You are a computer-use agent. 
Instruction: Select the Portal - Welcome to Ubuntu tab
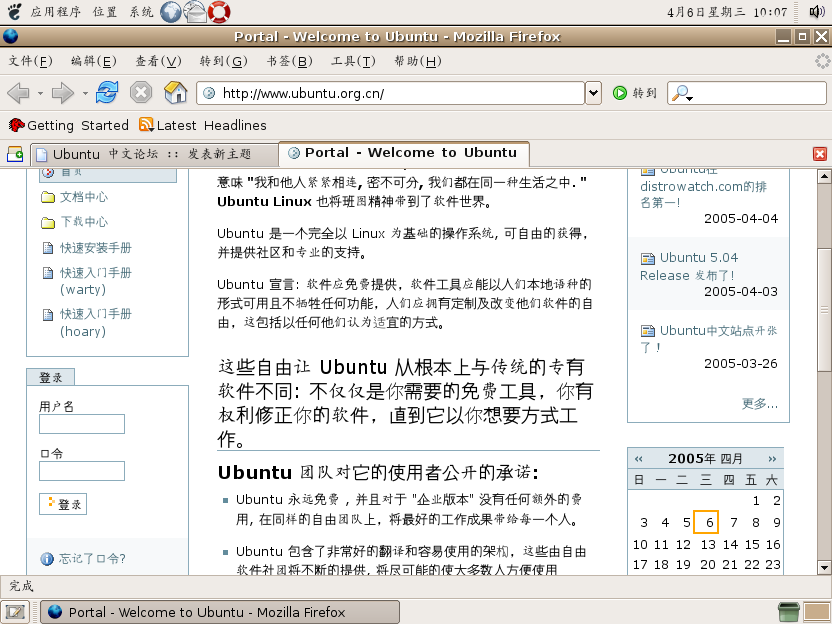pos(404,153)
